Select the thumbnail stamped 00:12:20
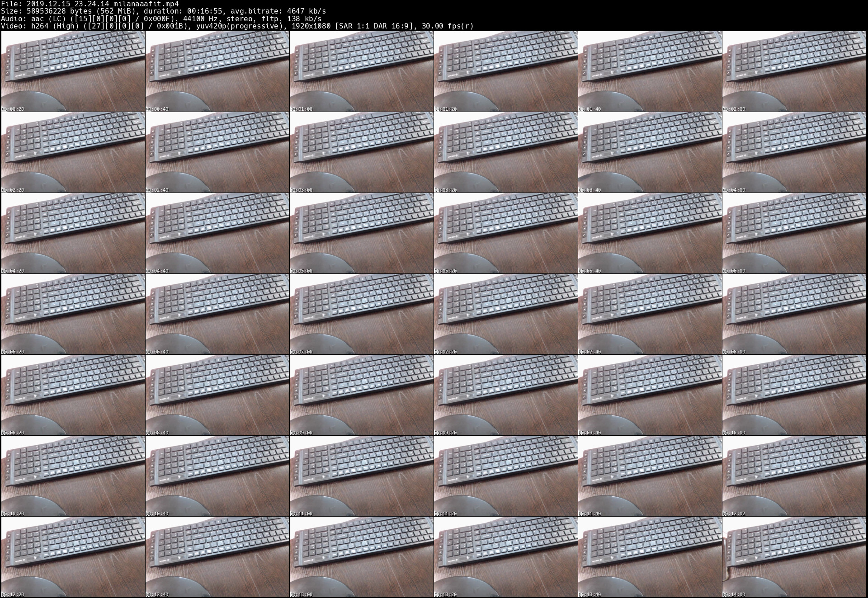The image size is (868, 598). 73,557
